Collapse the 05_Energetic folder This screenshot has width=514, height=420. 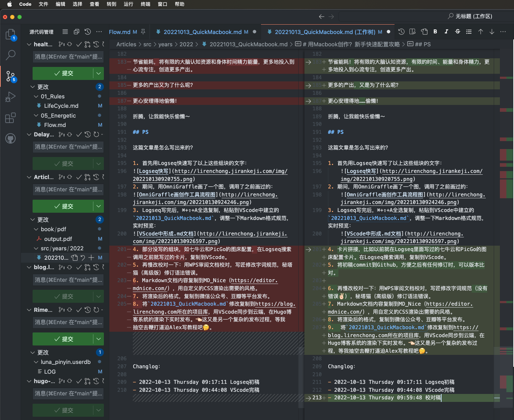(36, 116)
